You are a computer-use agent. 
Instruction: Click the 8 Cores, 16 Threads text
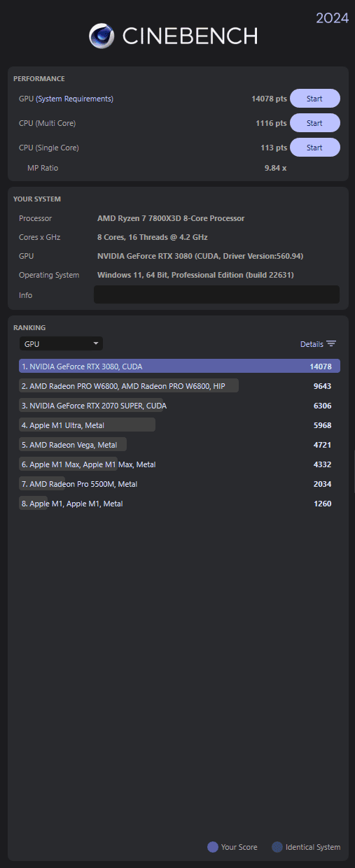click(x=152, y=237)
